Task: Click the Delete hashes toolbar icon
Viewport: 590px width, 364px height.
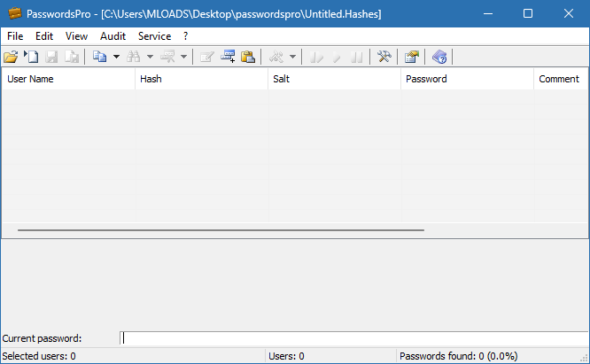Action: 167,57
